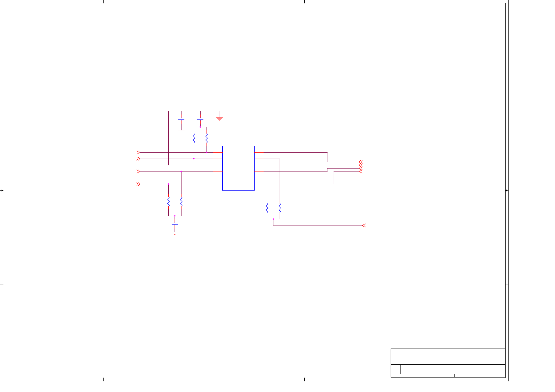Select the third left-side off-page connector from top

(138, 171)
